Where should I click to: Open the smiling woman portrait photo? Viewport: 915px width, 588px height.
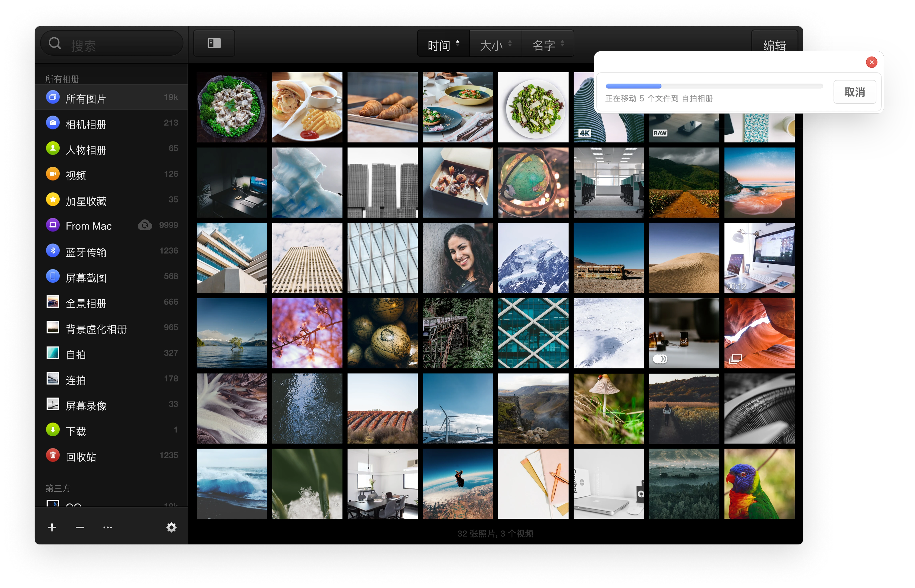click(x=458, y=258)
